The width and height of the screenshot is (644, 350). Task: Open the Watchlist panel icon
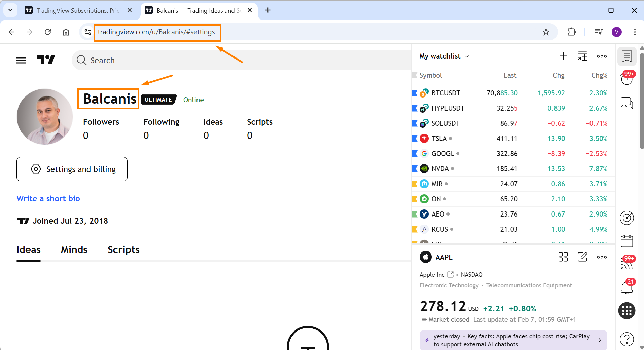point(627,56)
